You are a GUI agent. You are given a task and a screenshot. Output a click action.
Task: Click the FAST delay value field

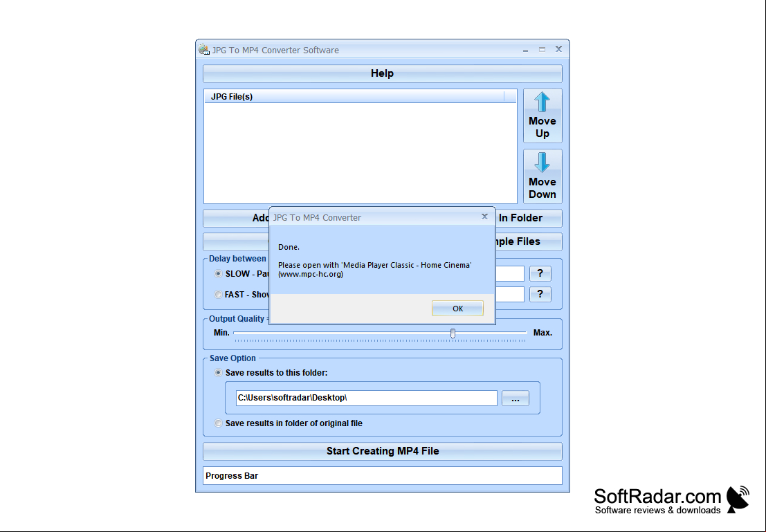[x=510, y=294]
